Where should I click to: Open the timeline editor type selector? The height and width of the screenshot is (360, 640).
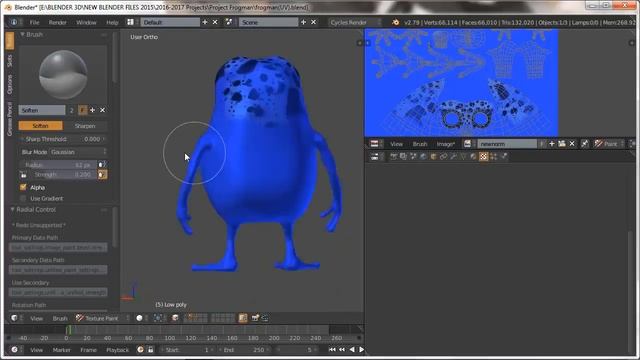(17, 350)
